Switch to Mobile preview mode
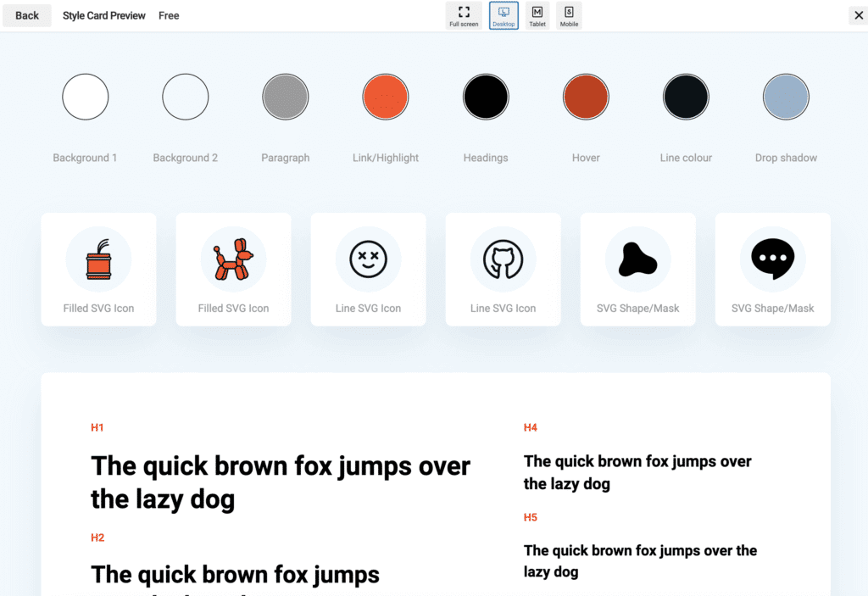 pyautogui.click(x=569, y=15)
